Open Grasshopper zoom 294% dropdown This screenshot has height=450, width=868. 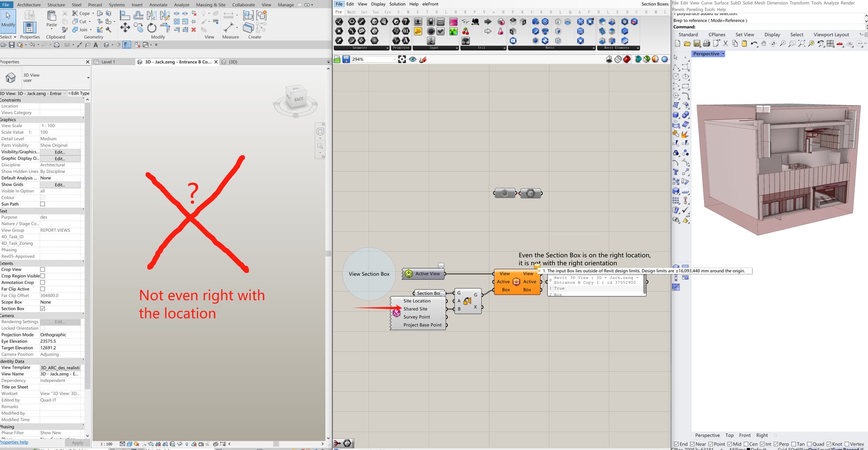pos(394,59)
